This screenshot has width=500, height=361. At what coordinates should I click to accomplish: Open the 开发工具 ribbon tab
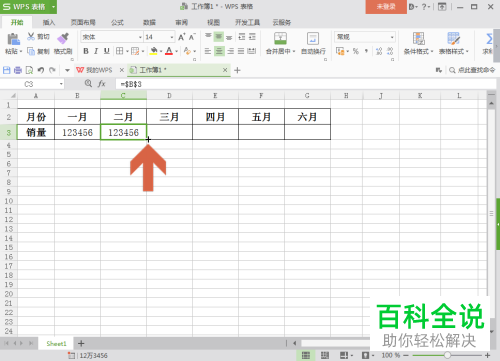[x=247, y=22]
